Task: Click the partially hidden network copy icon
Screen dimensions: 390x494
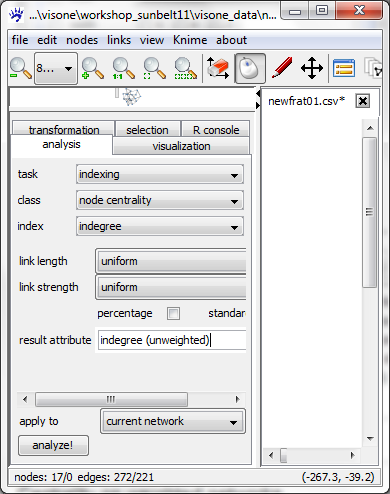Action: click(x=373, y=68)
